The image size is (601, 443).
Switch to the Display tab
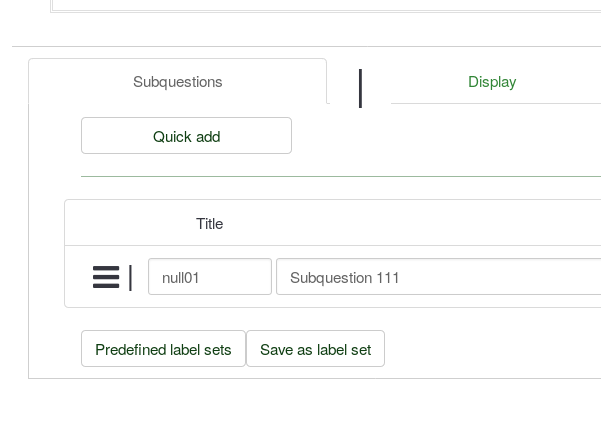492,82
